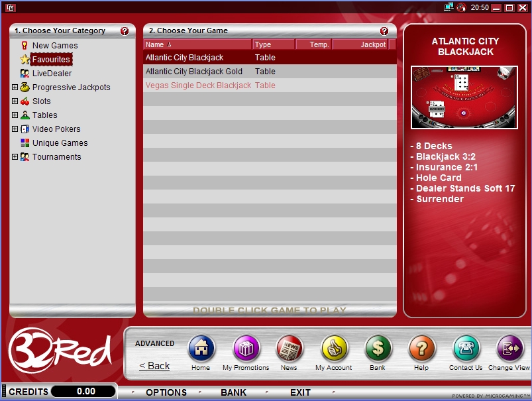Select the Tables category label
532x401 pixels.
tap(45, 115)
